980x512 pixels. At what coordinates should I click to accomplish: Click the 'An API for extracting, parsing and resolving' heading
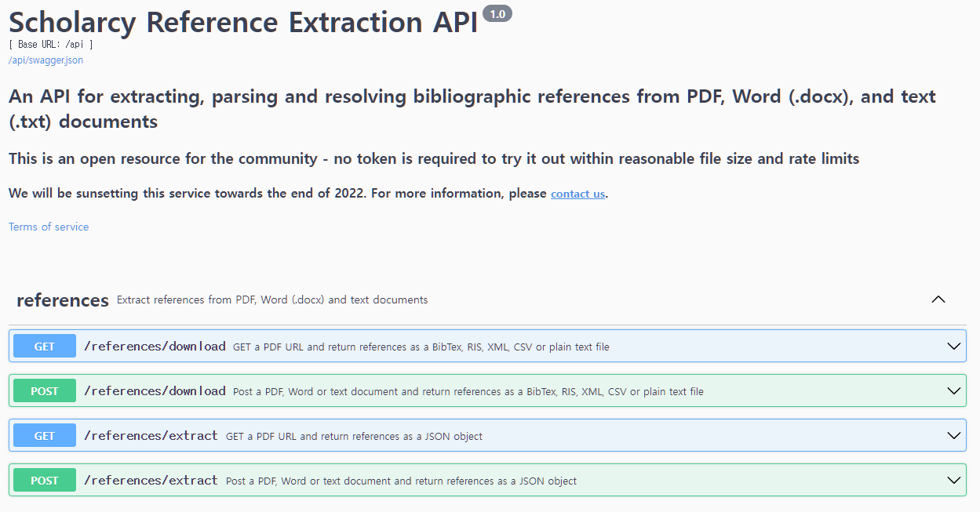[472, 109]
